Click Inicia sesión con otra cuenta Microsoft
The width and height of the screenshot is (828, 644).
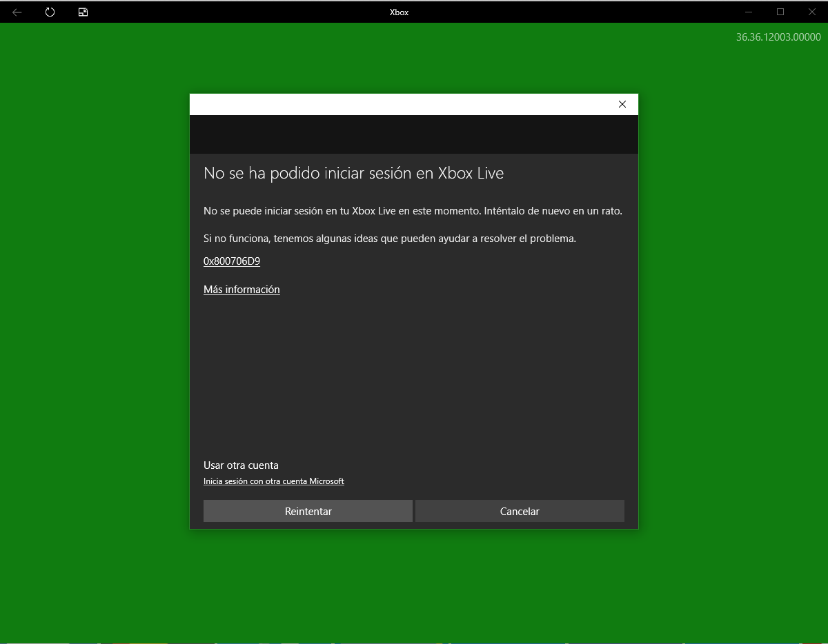click(x=274, y=481)
